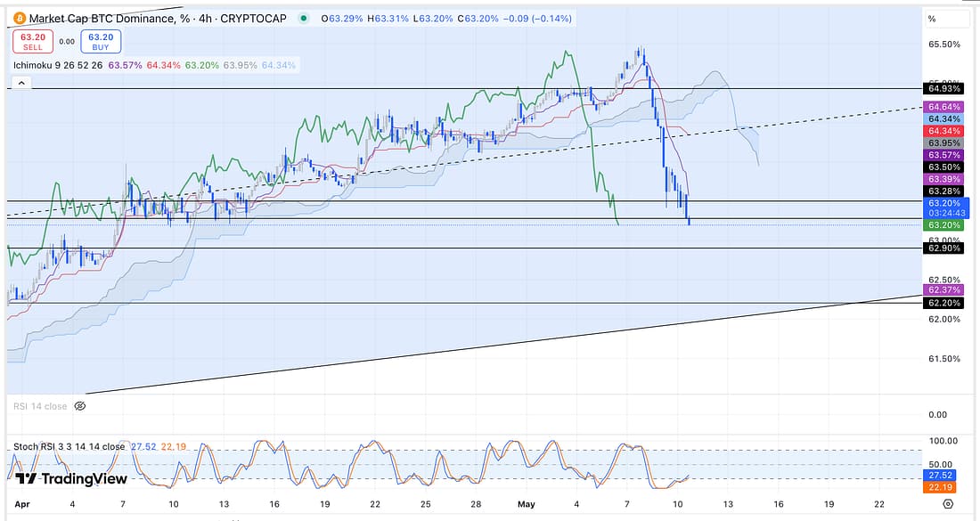
Task: Open the % price scale unit dropdown
Action: click(932, 19)
